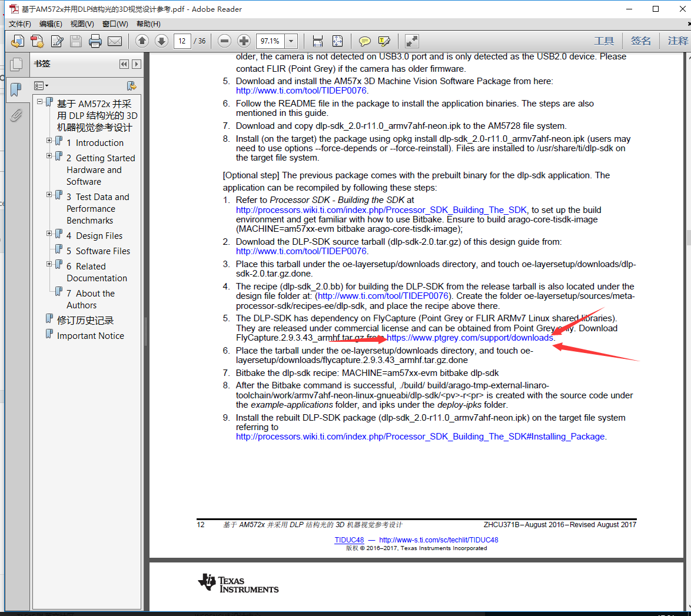Viewport: 691px width, 616px height.
Task: Open the TIDUC48 footer link
Action: pos(349,540)
